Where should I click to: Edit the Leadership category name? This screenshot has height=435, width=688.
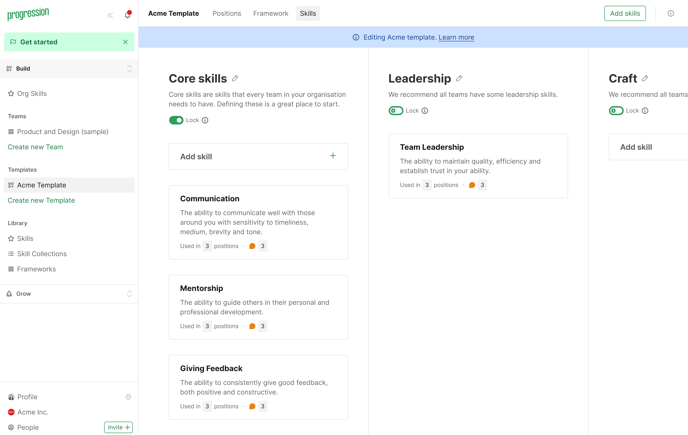459,79
